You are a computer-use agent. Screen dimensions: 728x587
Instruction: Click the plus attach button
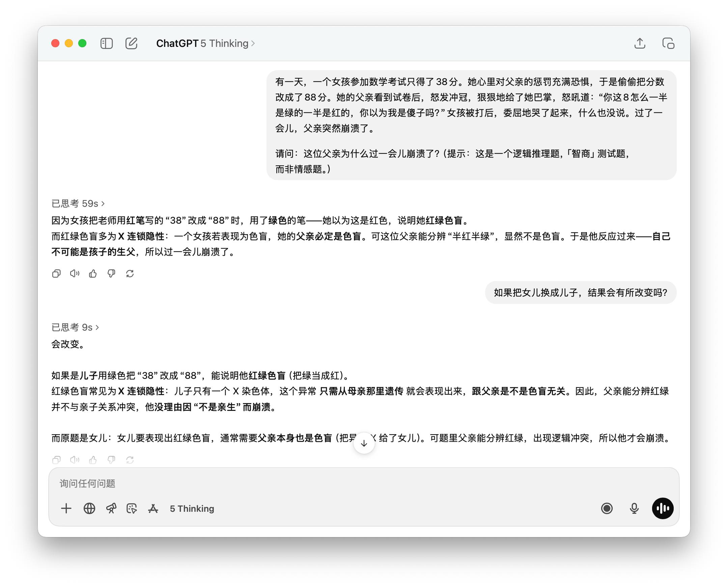tap(66, 508)
